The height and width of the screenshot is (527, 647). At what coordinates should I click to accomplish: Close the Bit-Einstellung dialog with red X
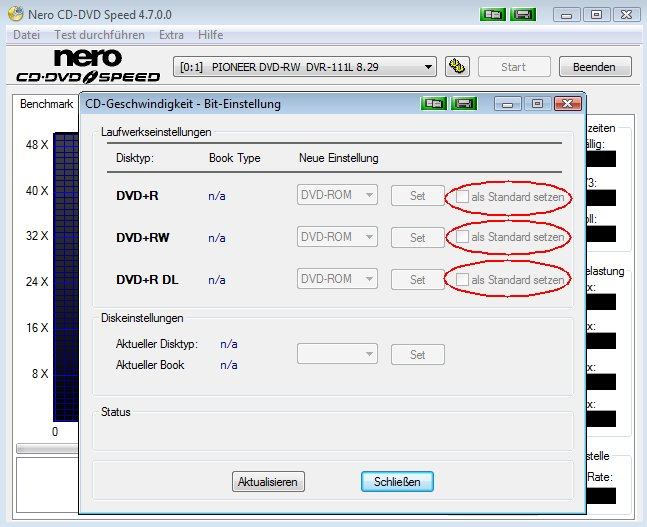pyautogui.click(x=568, y=103)
